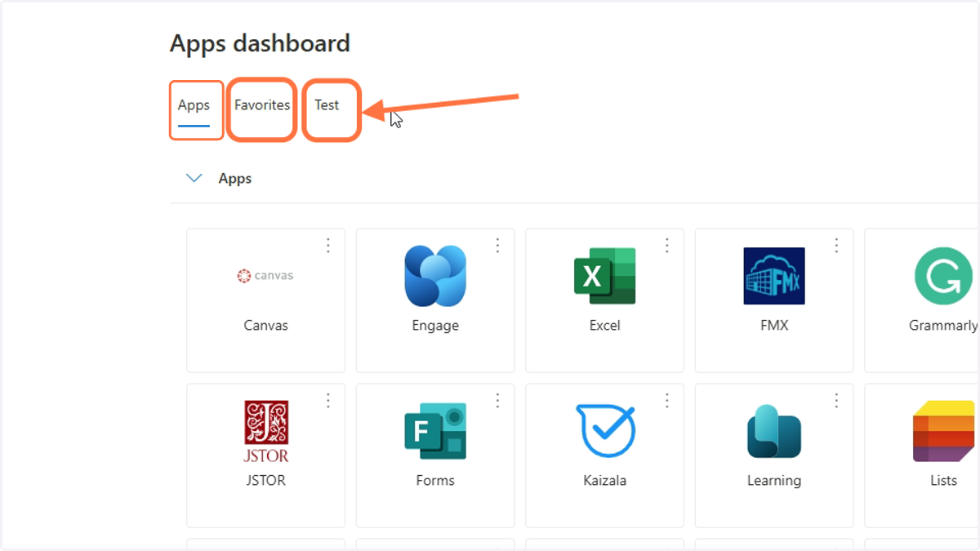
Task: Switch to the Apps tab
Action: pos(194,105)
